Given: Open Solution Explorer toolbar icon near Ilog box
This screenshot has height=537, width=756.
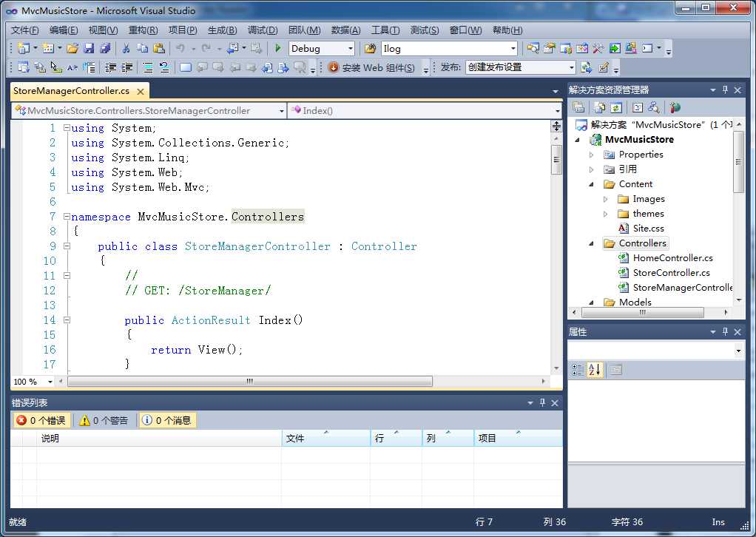Looking at the screenshot, I should pos(533,48).
